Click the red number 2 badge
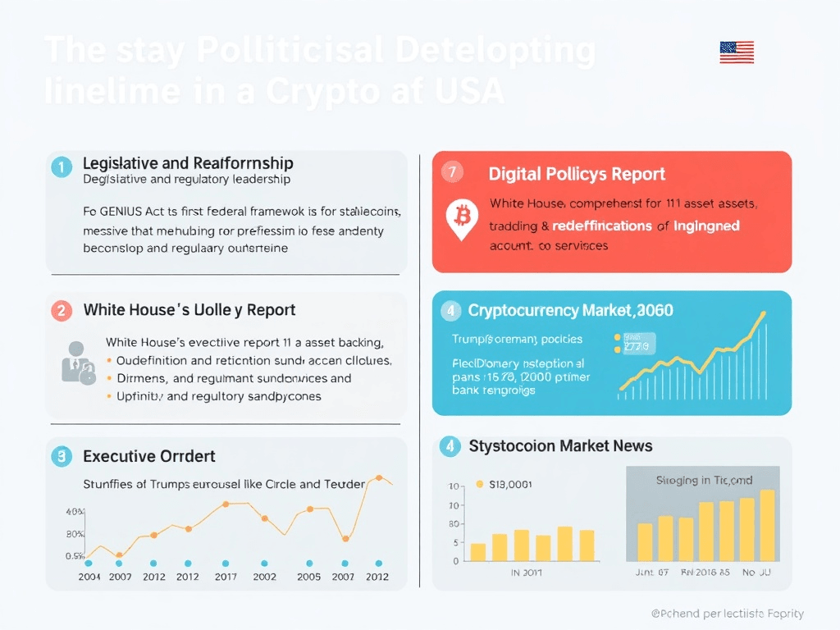 click(x=62, y=311)
